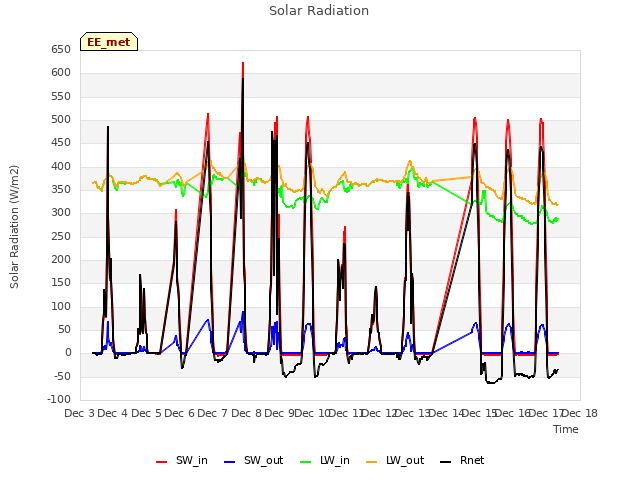The width and height of the screenshot is (640, 480).
Task: Click the Dec 7 x-axis tick label
Action: click(212, 413)
